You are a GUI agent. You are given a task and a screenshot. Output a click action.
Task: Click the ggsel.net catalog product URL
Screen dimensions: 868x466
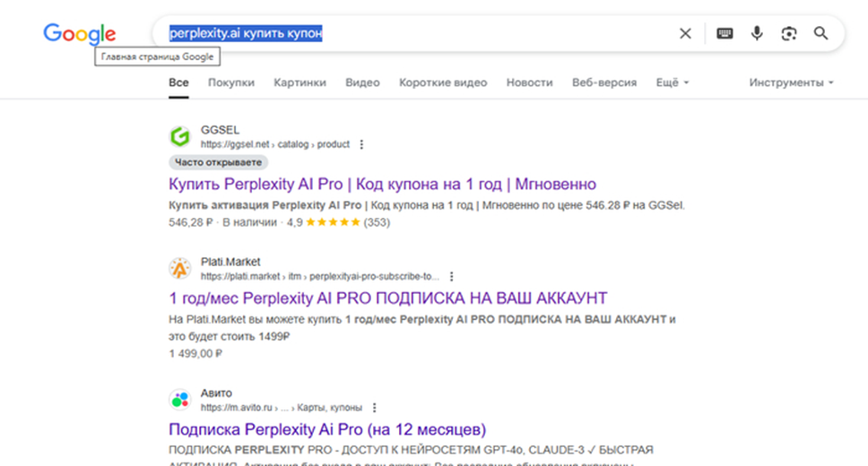click(x=275, y=144)
